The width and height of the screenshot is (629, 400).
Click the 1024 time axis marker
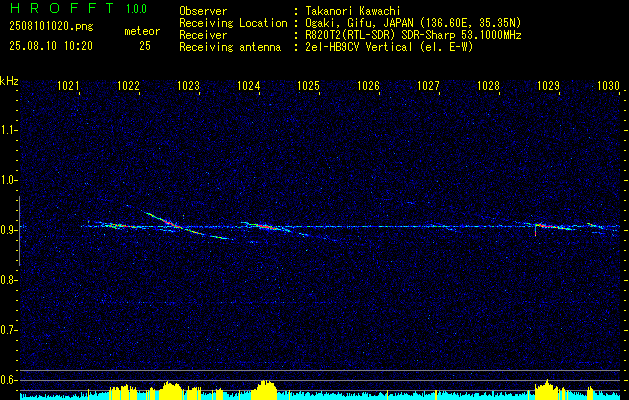click(x=248, y=85)
